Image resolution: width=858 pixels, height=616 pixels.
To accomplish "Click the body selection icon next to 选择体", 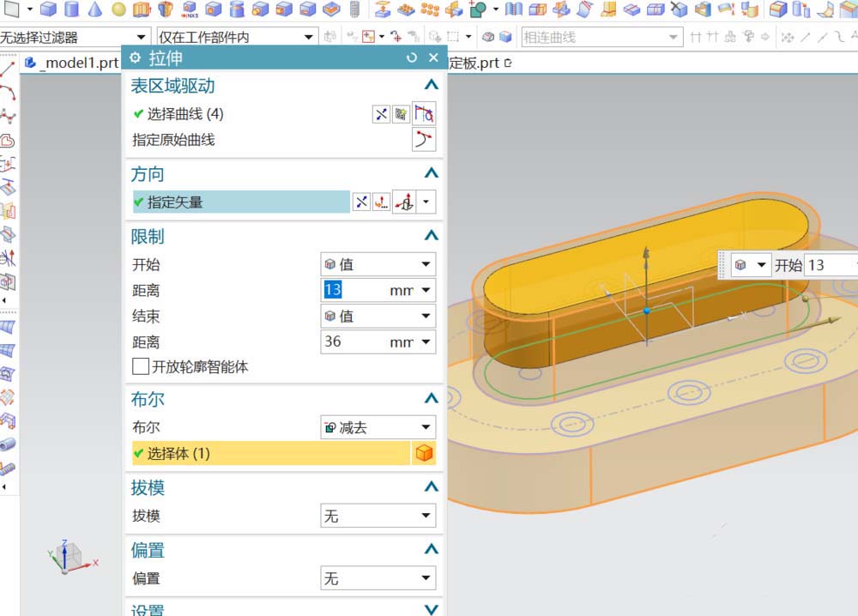I will tap(425, 452).
